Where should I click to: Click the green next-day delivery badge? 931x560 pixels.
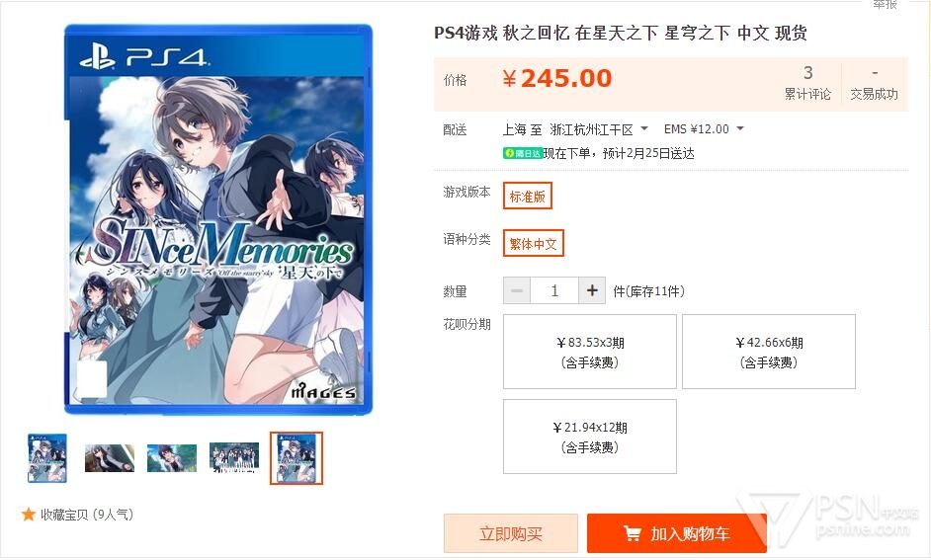tap(523, 154)
